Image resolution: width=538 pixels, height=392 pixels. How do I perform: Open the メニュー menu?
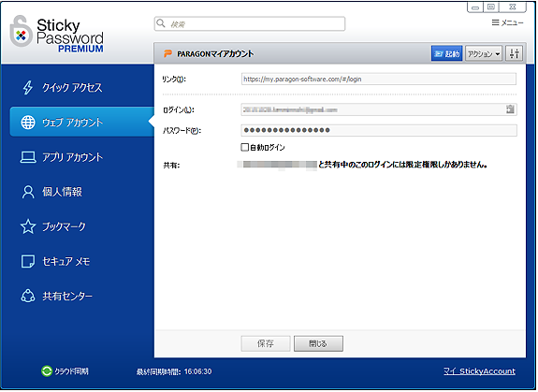(507, 22)
